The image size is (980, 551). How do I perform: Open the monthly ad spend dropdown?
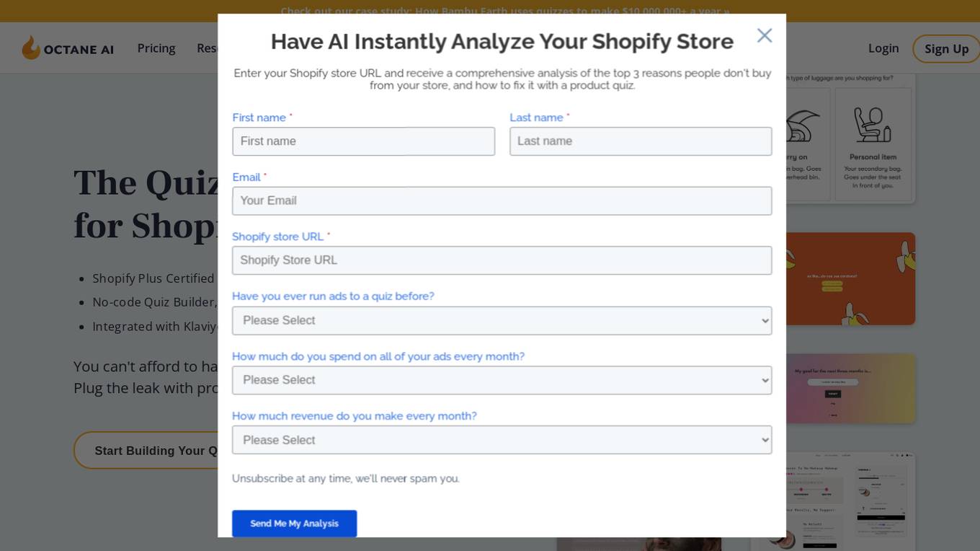coord(502,380)
